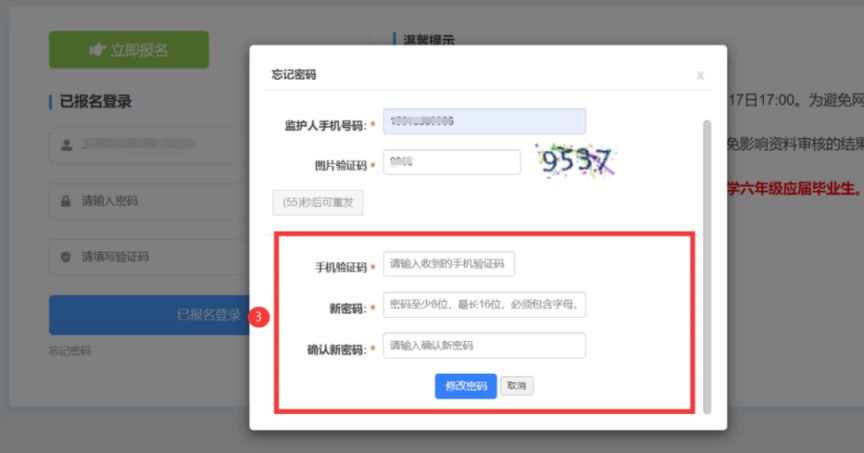Click the green 立即报名 button in the background page
Screen dimensions: 864x453
(129, 50)
